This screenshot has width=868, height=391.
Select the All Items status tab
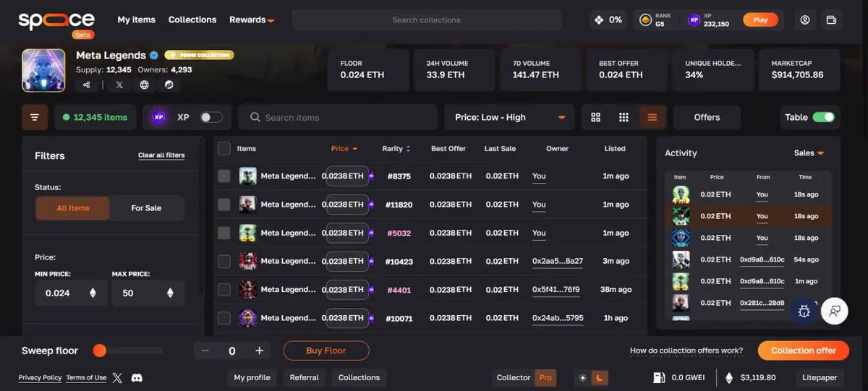pyautogui.click(x=72, y=208)
